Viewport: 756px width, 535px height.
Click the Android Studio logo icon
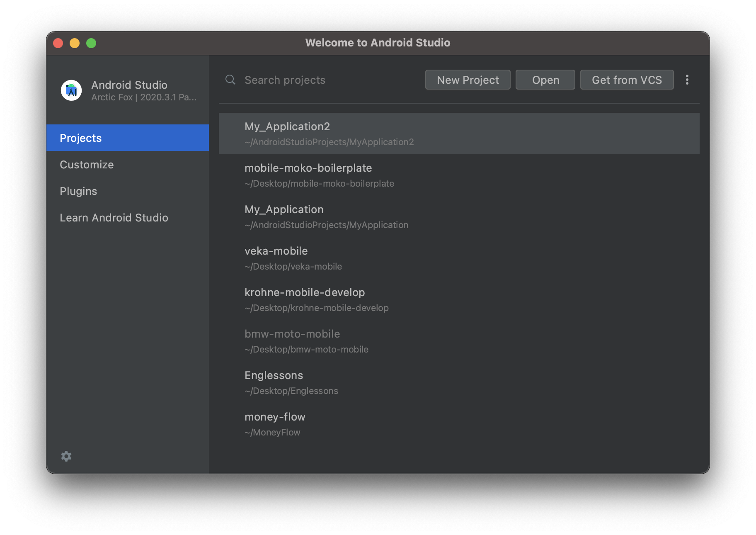tap(71, 90)
